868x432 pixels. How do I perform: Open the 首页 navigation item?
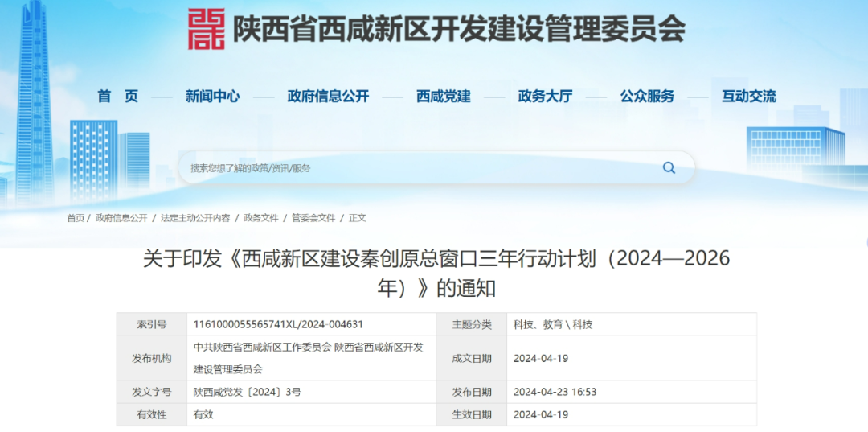coord(118,97)
